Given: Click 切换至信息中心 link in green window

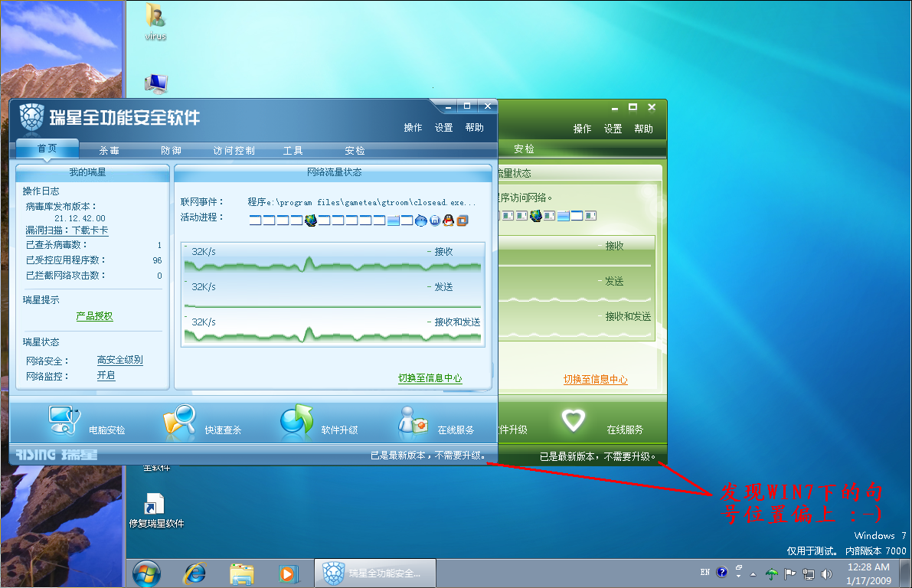Looking at the screenshot, I should click(596, 379).
